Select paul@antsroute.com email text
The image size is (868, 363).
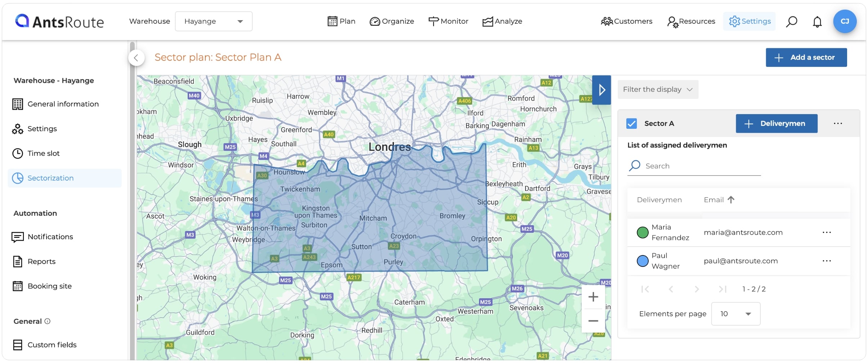[x=741, y=261]
